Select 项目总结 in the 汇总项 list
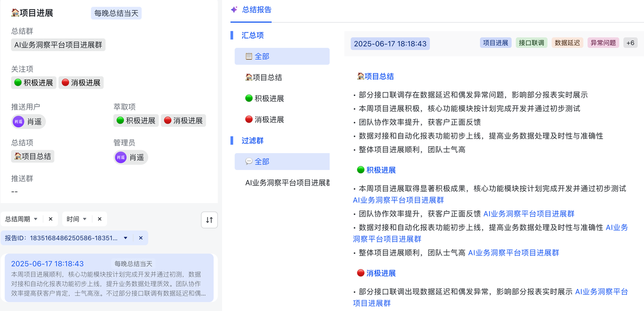Image resolution: width=644 pixels, height=311 pixels. (263, 77)
